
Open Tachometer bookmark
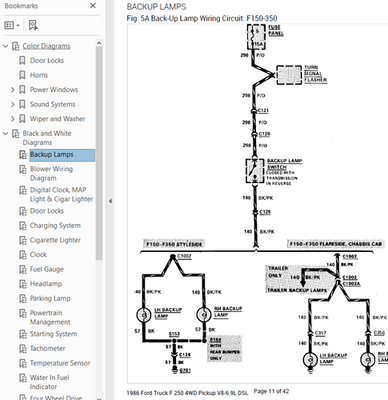tap(47, 348)
